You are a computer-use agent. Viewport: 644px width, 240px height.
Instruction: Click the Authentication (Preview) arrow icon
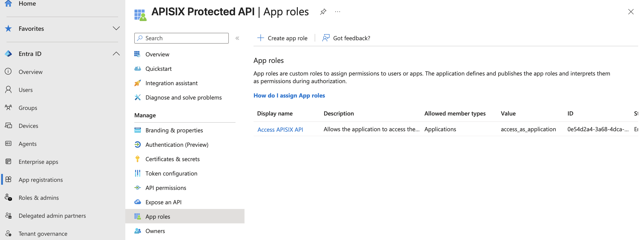pyautogui.click(x=137, y=144)
